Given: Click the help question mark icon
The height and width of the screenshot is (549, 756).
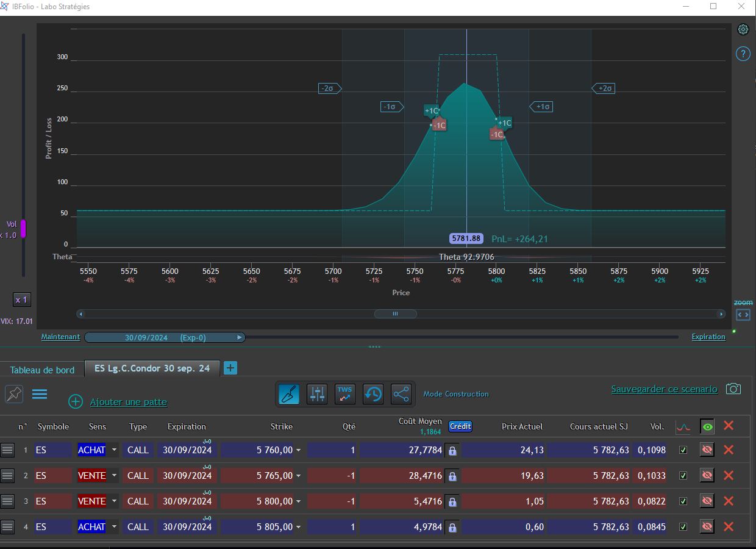Looking at the screenshot, I should pos(743,54).
